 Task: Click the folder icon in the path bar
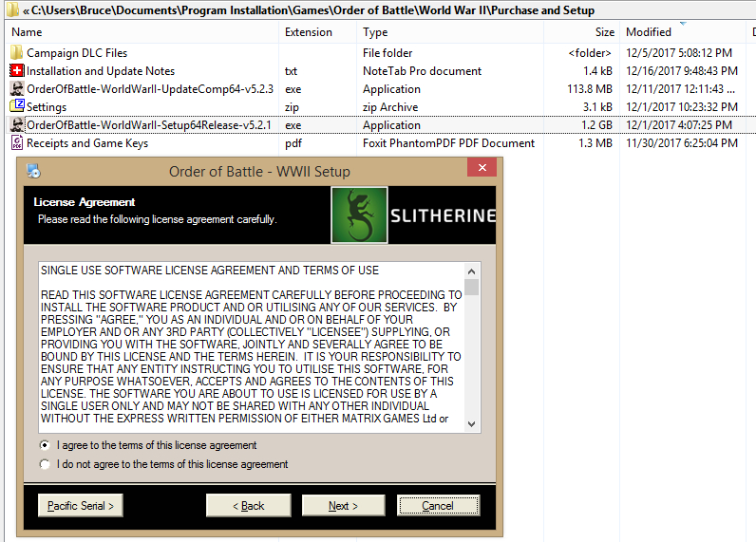coord(12,9)
